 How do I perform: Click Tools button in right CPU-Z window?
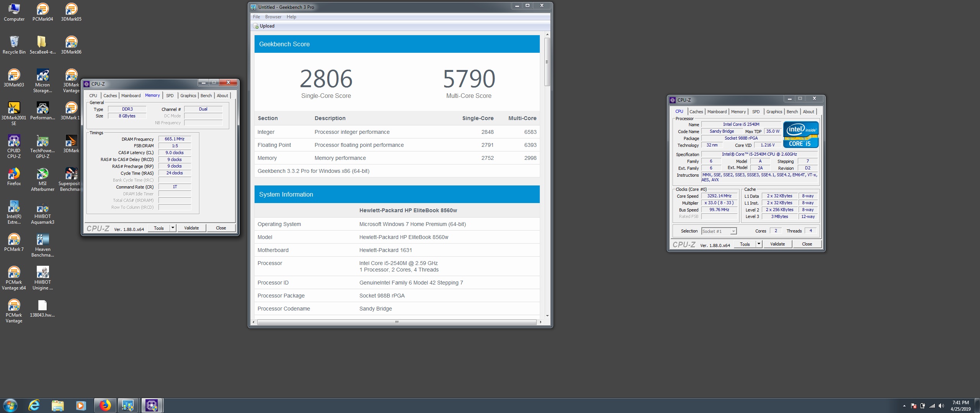745,244
